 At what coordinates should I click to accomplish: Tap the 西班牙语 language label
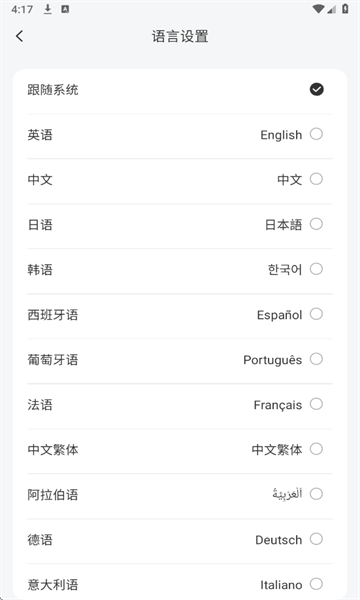pos(53,315)
